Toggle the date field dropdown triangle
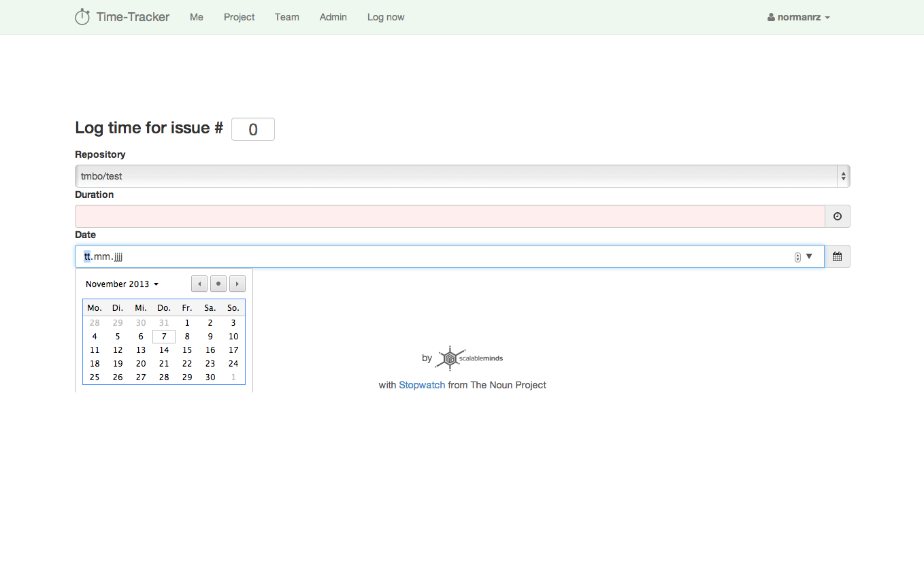This screenshot has height=574, width=924. pyautogui.click(x=809, y=256)
